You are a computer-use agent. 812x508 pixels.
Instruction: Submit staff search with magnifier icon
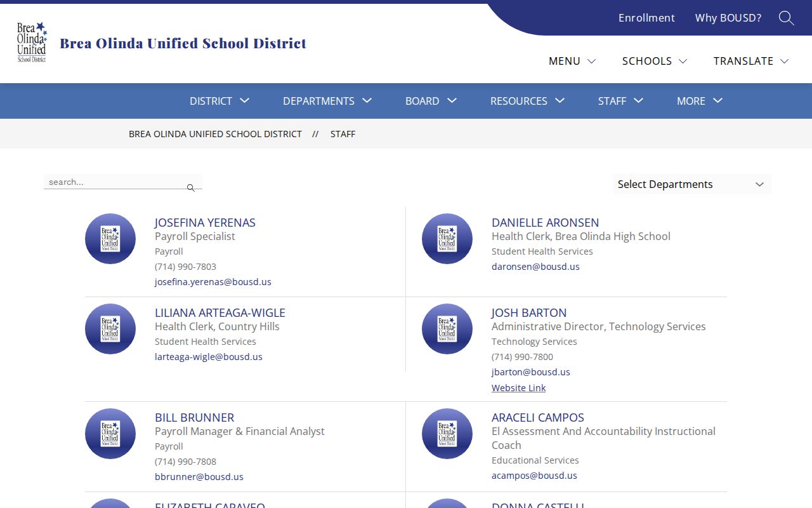tap(190, 188)
